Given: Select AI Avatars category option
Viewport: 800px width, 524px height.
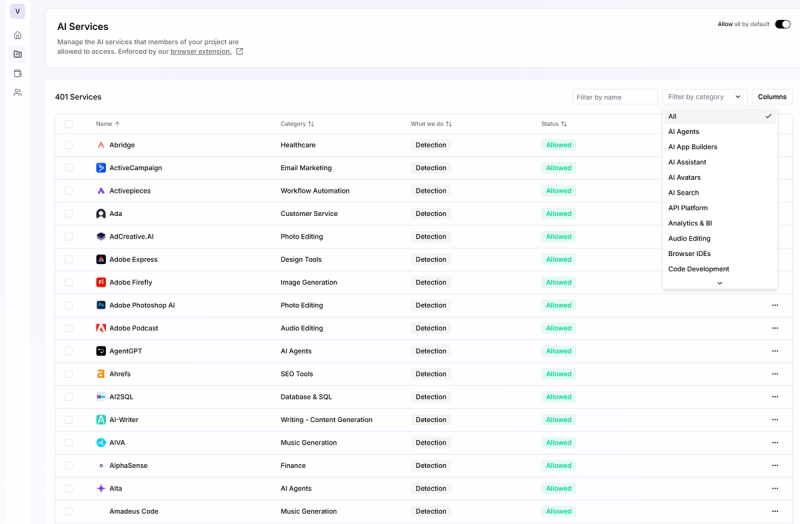Looking at the screenshot, I should (720, 178).
